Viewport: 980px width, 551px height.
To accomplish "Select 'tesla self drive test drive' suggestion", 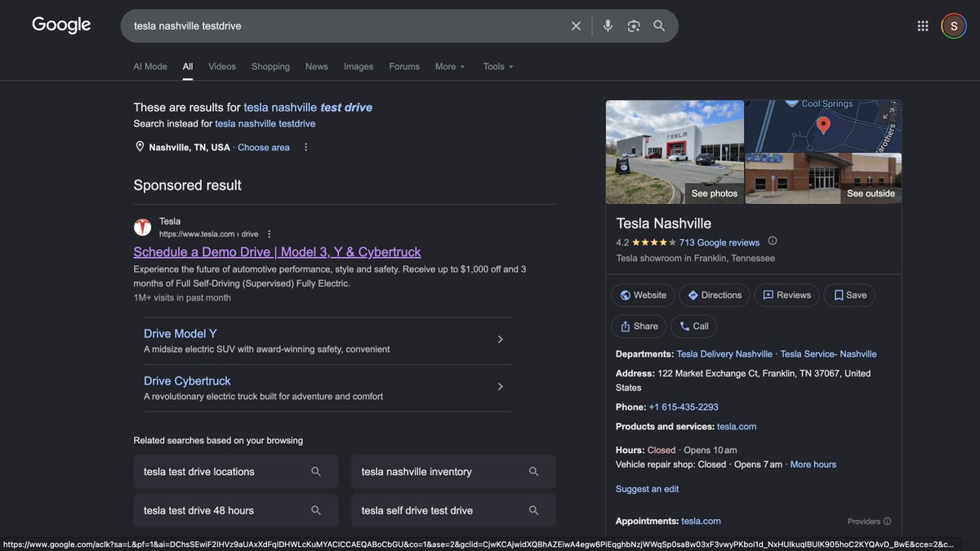I will pos(453,510).
